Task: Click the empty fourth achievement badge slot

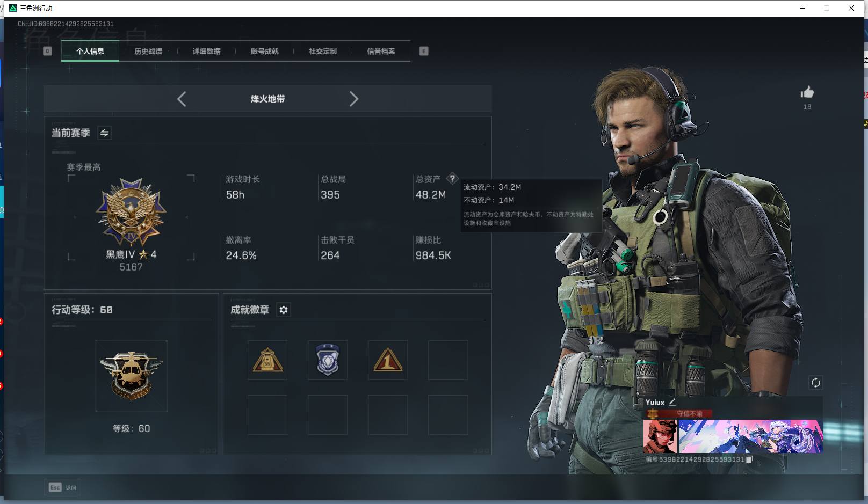Action: [x=448, y=360]
